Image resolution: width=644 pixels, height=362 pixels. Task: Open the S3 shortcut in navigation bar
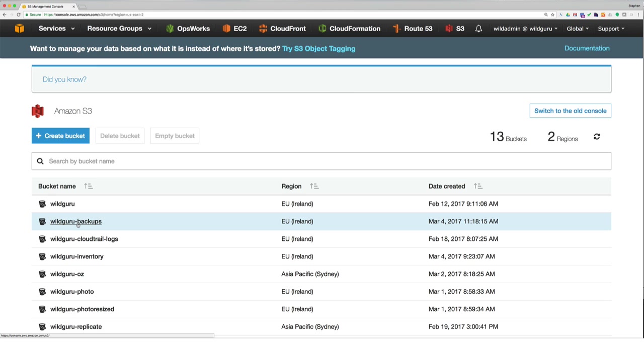point(455,29)
